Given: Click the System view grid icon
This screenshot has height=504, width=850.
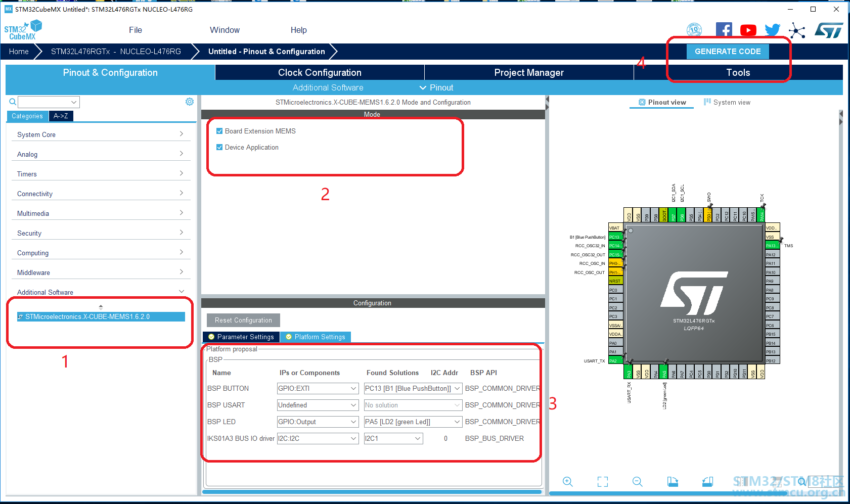Looking at the screenshot, I should 707,102.
